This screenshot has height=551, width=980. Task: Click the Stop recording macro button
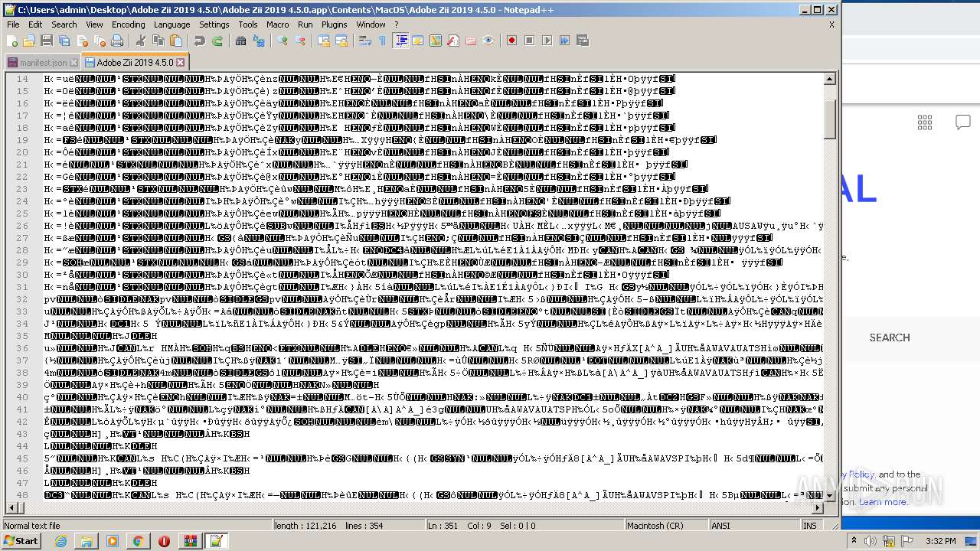coord(529,41)
